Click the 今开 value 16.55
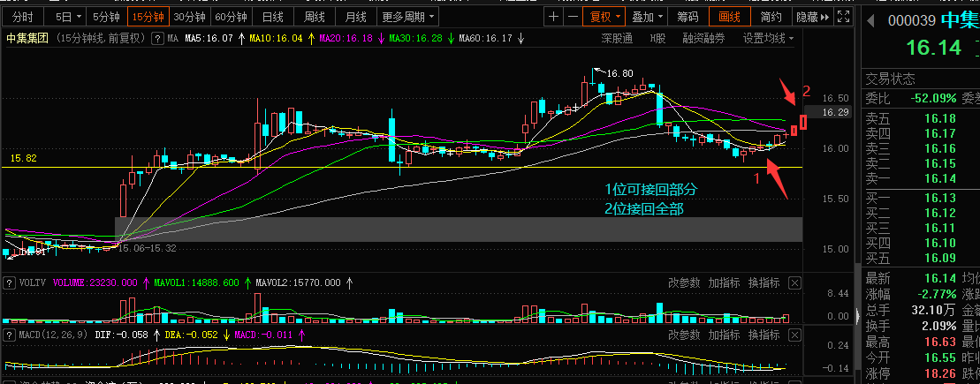The image size is (980, 384). [940, 358]
